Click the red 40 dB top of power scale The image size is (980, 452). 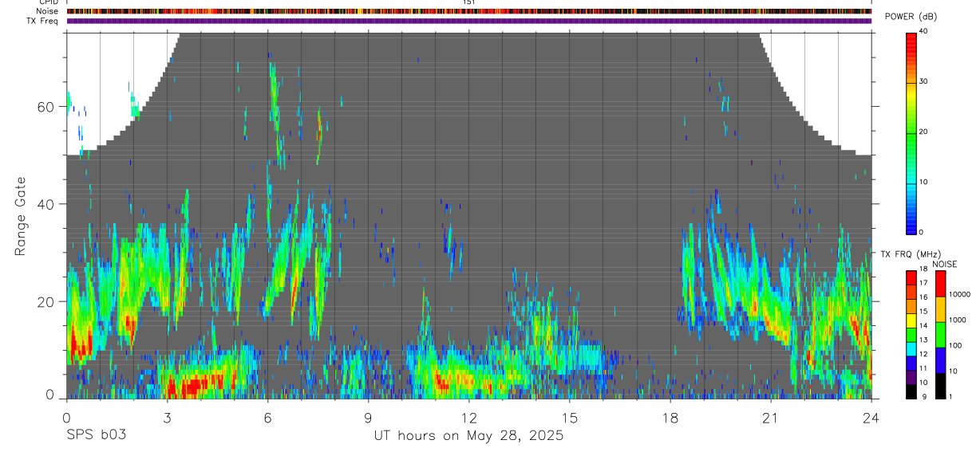pos(911,37)
